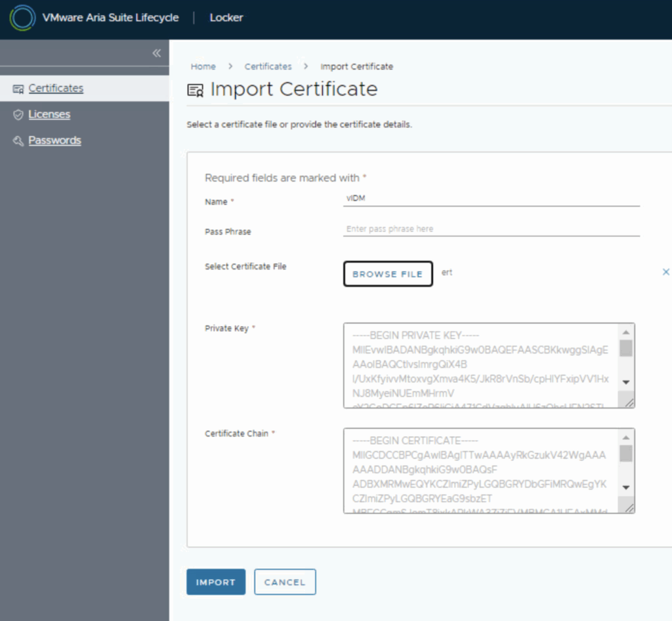Focus the Name input field

coord(491,198)
